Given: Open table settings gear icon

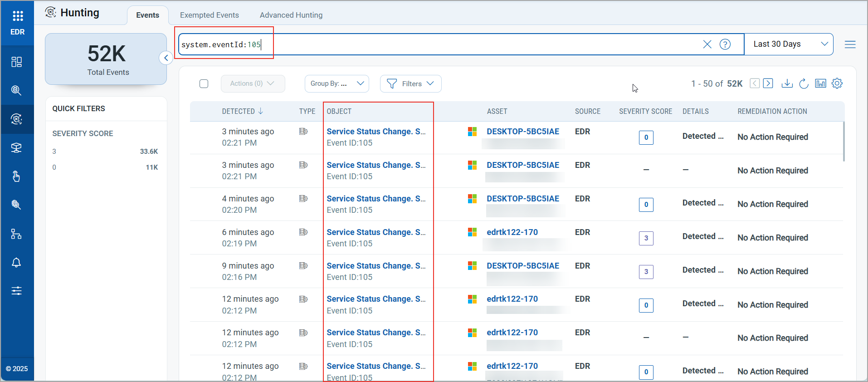Looking at the screenshot, I should tap(837, 83).
